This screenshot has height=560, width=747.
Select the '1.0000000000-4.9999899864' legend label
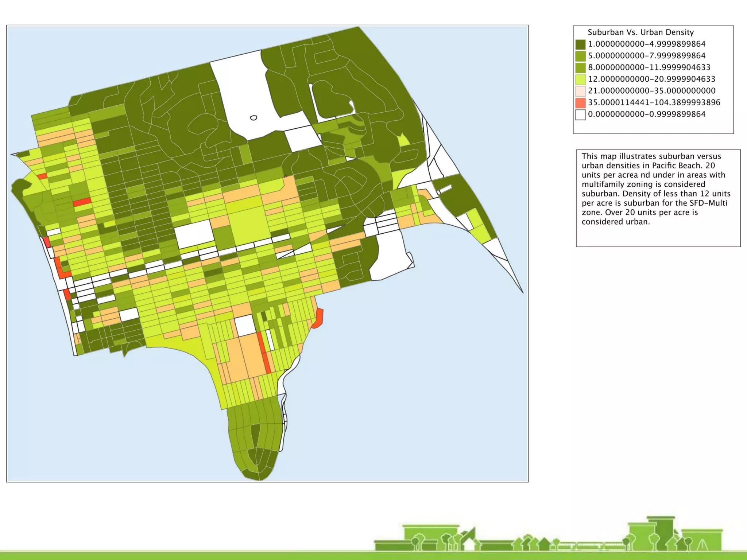tap(647, 44)
